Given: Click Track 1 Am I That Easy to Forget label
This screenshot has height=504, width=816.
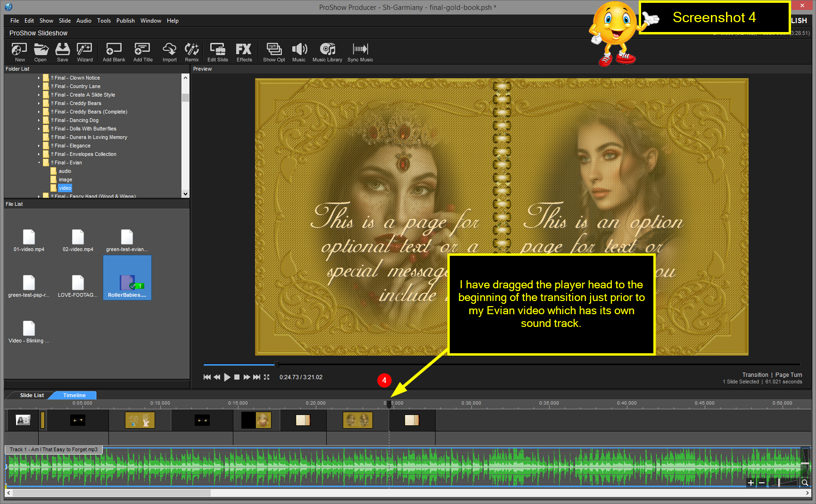Looking at the screenshot, I should pyautogui.click(x=54, y=449).
